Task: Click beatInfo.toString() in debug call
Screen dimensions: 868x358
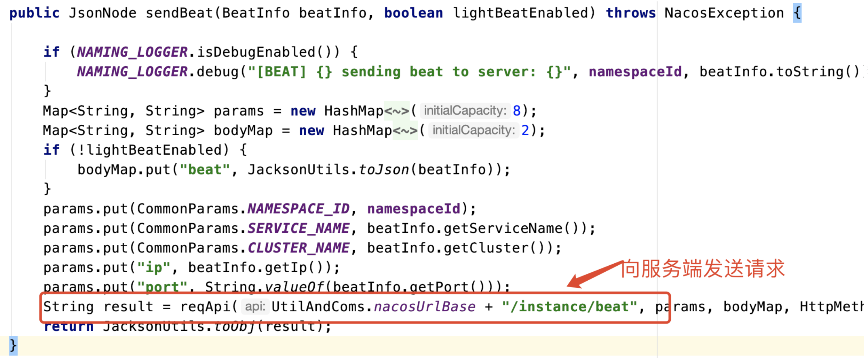Action: [x=779, y=72]
